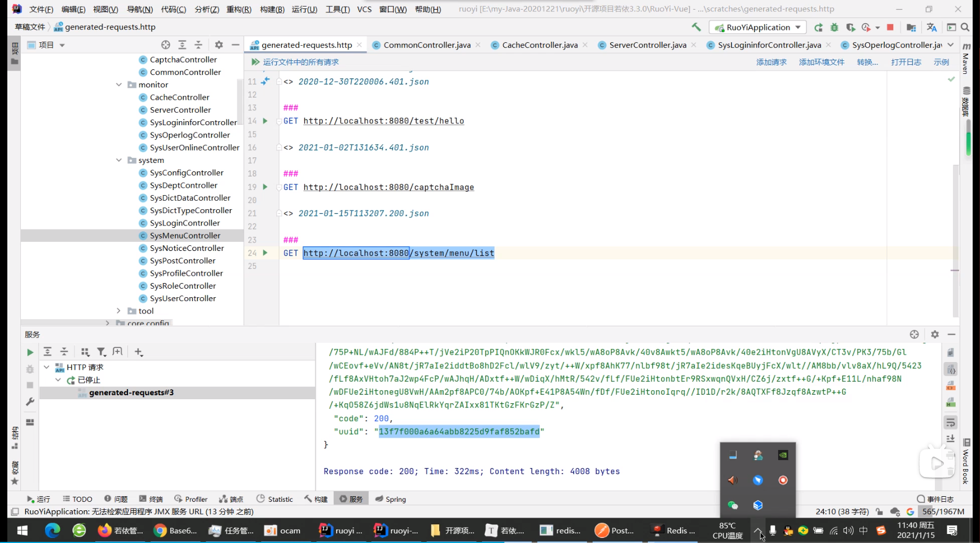Open the VCS menu
The image size is (980, 543).
(364, 9)
